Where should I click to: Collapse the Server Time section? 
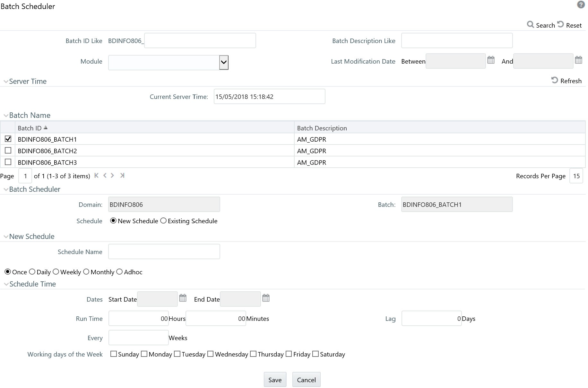6,82
